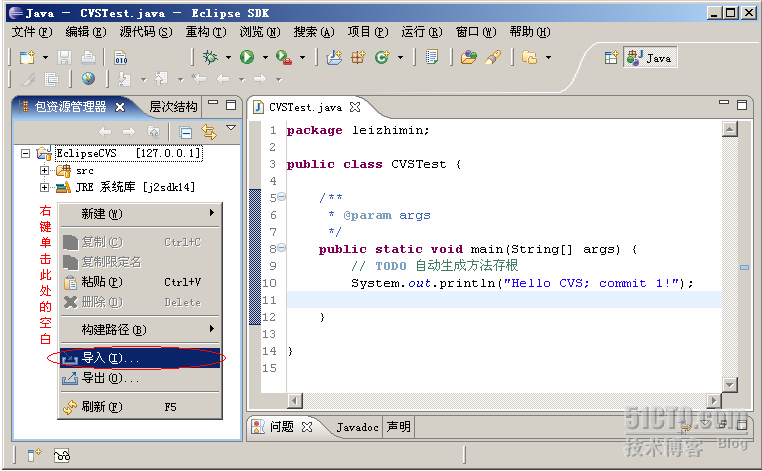The width and height of the screenshot is (762, 471).
Task: Expand the src folder tree node
Action: [44, 171]
